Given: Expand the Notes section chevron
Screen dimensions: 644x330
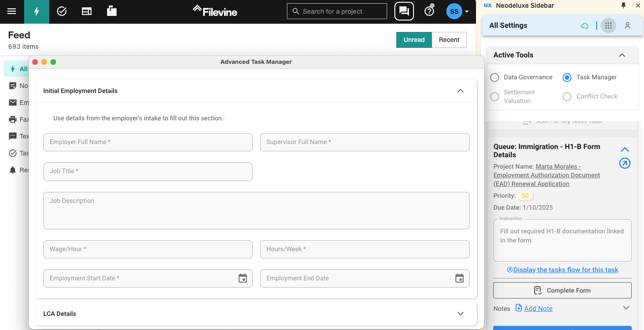Looking at the screenshot, I should coord(626,308).
